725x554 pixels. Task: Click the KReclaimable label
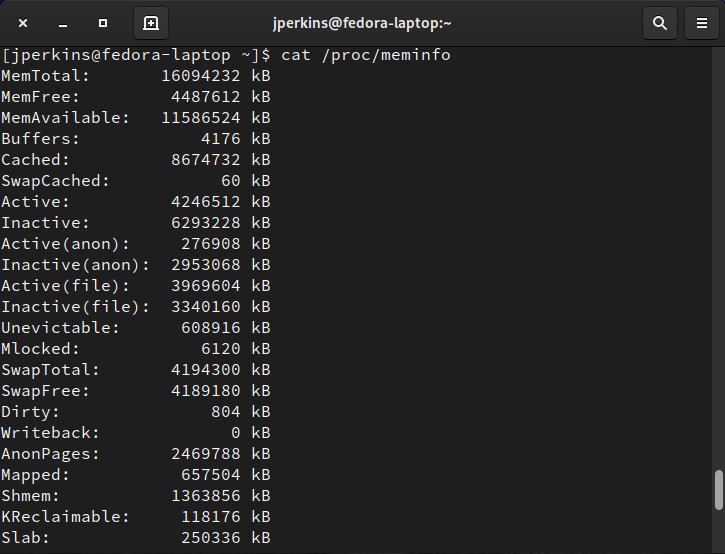pos(65,517)
